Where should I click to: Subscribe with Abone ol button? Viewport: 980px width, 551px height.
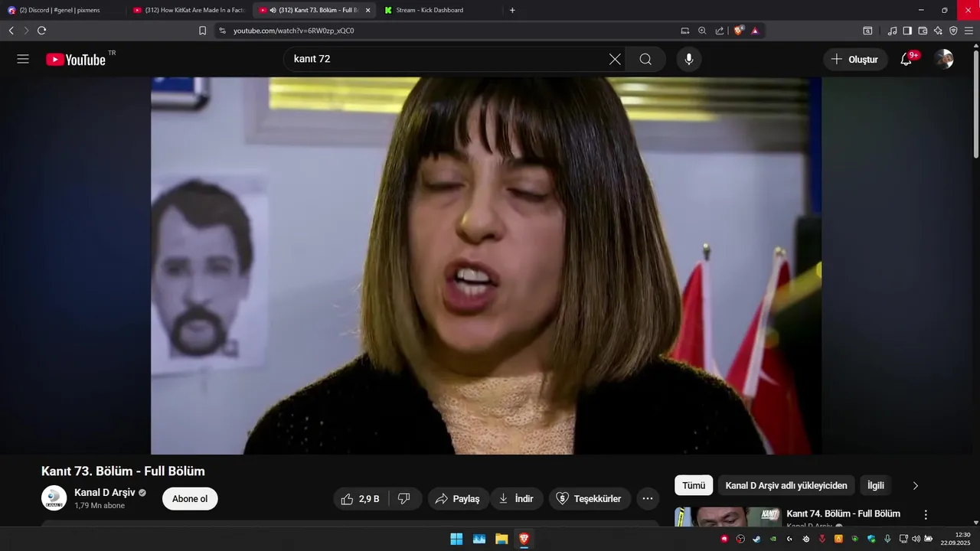pyautogui.click(x=190, y=499)
